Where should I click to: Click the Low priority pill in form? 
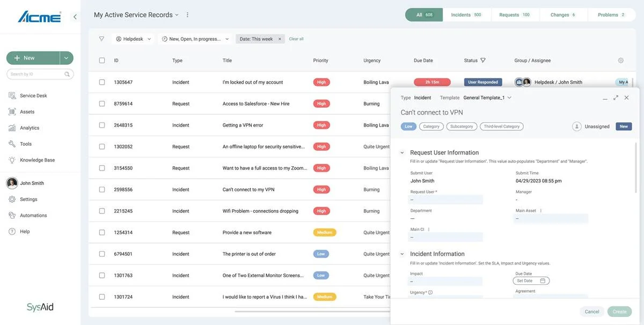(x=408, y=127)
